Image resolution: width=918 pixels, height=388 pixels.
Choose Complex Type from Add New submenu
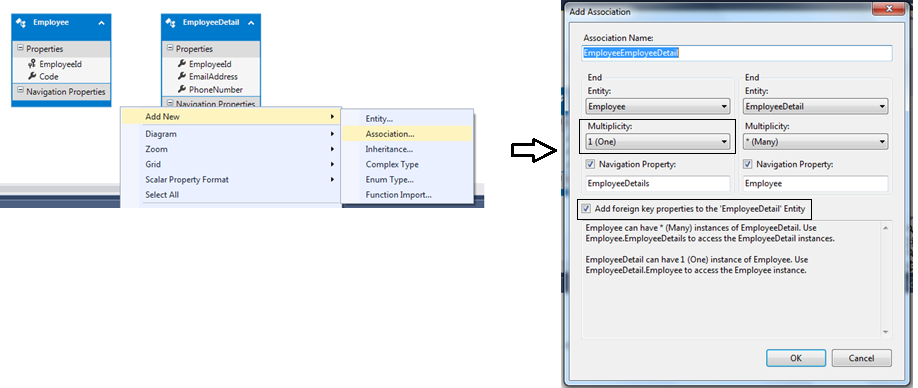(407, 164)
